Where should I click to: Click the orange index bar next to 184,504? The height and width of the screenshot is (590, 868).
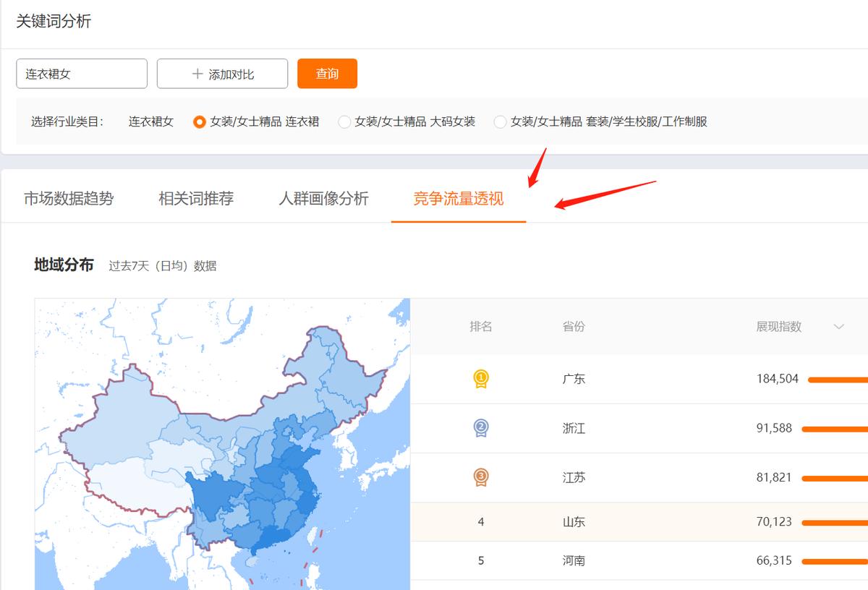click(x=839, y=378)
